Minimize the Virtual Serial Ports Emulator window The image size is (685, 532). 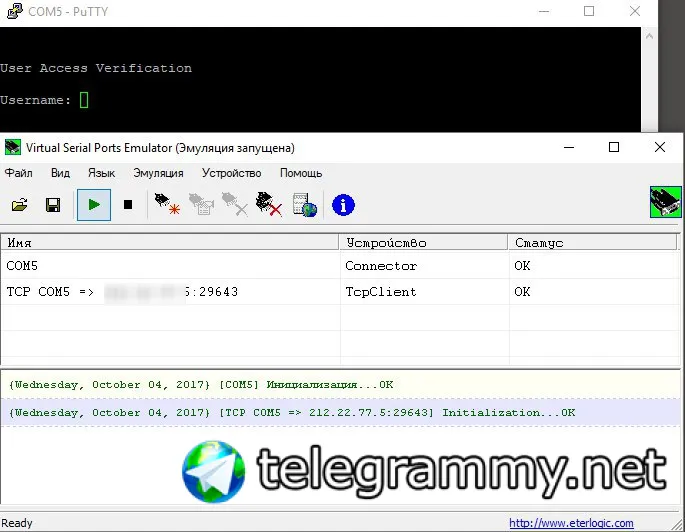[569, 147]
